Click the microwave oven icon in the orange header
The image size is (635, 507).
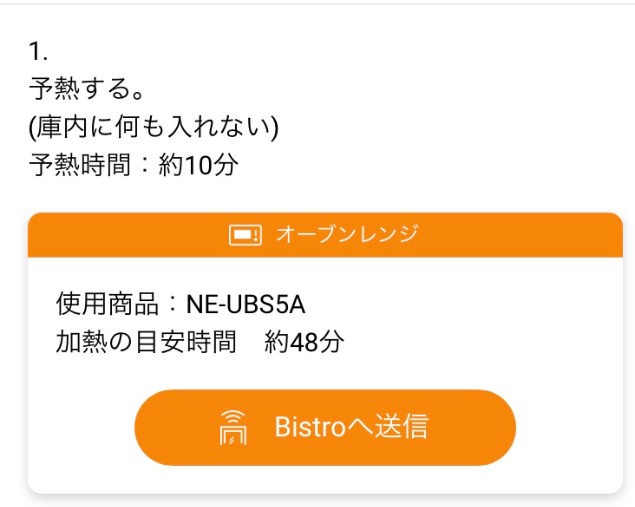tap(245, 235)
